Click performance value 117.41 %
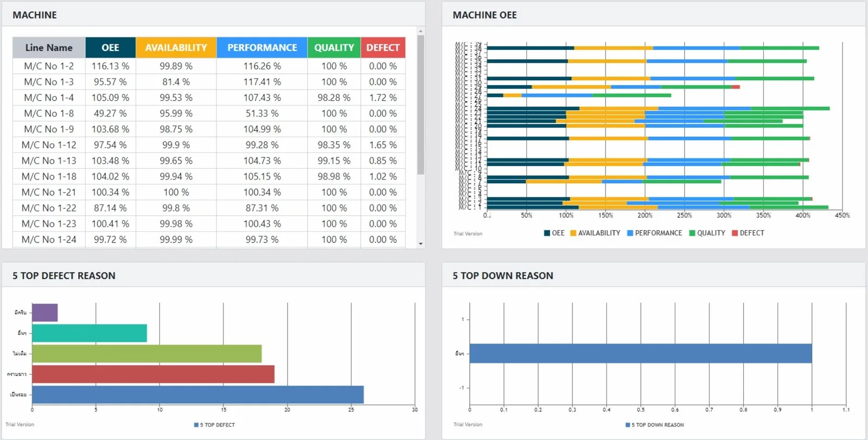This screenshot has height=440, width=868. tap(262, 82)
